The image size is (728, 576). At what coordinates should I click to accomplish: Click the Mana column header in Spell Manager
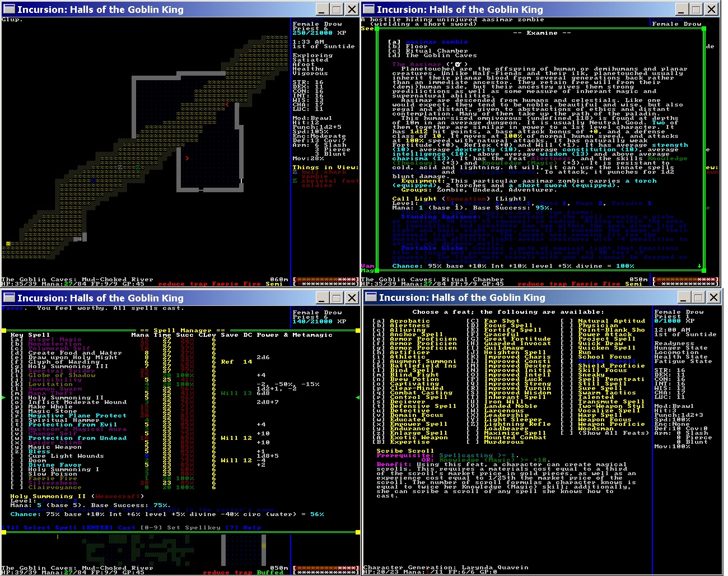140,335
